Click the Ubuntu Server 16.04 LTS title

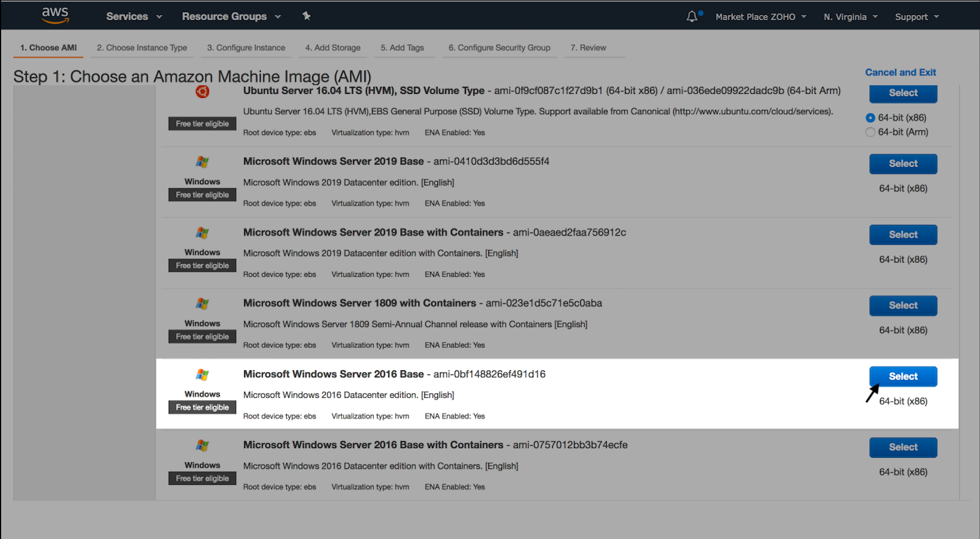(363, 91)
